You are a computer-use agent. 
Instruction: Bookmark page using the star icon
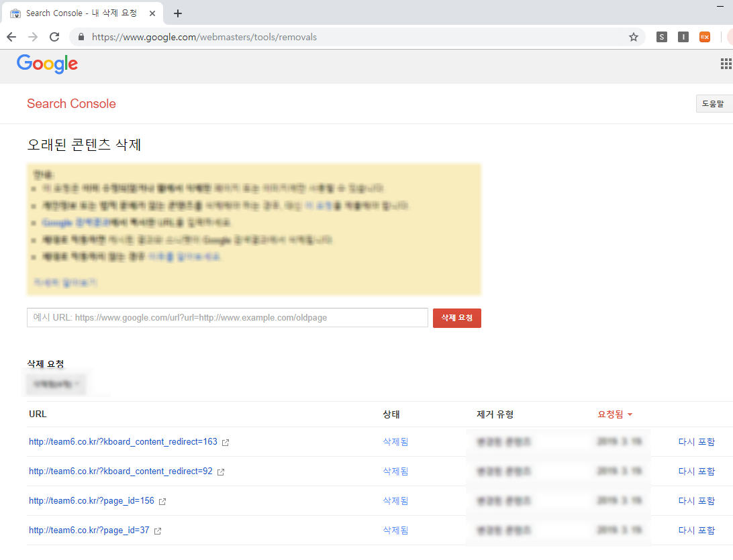tap(633, 38)
